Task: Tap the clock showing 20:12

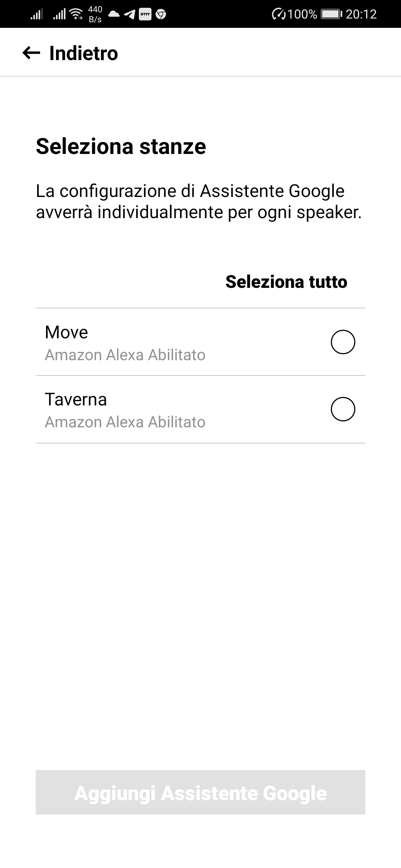Action: 361,14
